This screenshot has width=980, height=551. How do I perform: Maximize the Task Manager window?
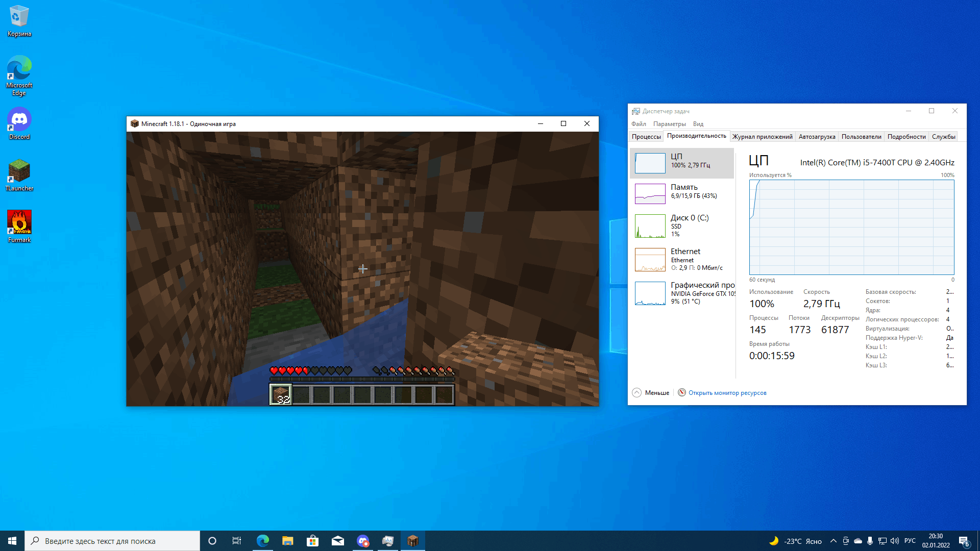tap(931, 111)
